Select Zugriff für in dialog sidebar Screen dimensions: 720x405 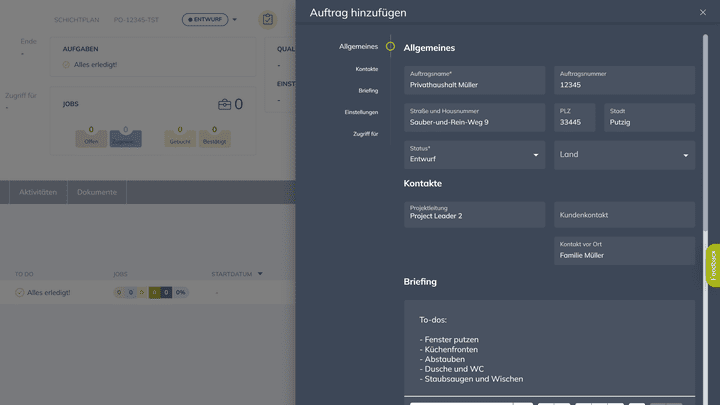pyautogui.click(x=365, y=133)
